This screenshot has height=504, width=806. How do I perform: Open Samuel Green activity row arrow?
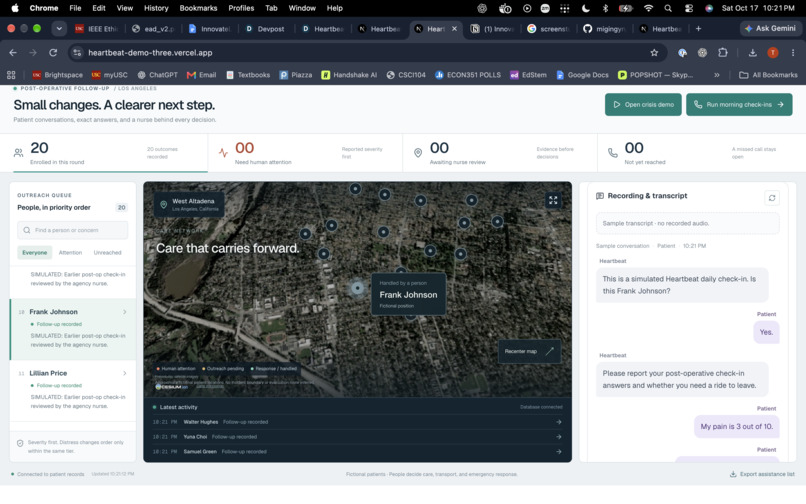point(558,452)
